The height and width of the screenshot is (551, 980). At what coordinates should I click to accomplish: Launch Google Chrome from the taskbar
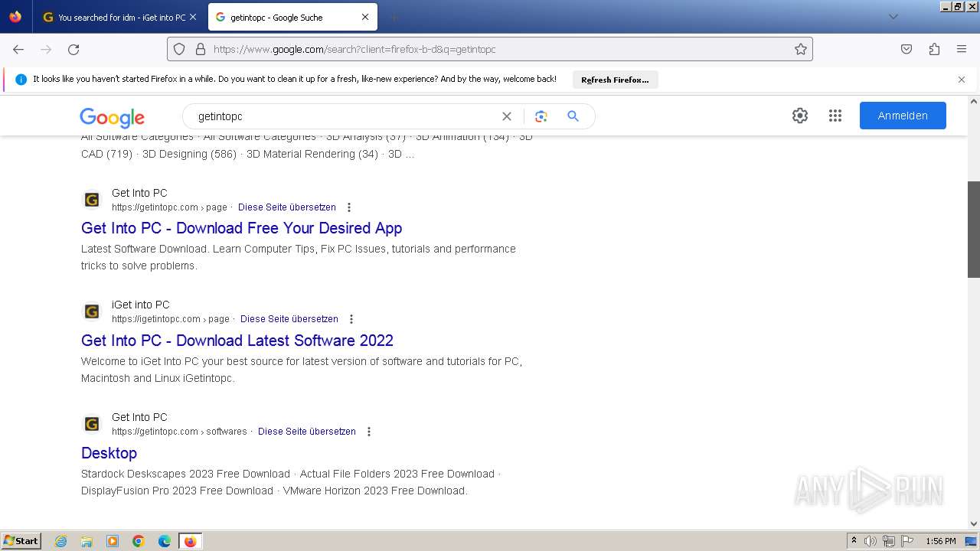[139, 541]
